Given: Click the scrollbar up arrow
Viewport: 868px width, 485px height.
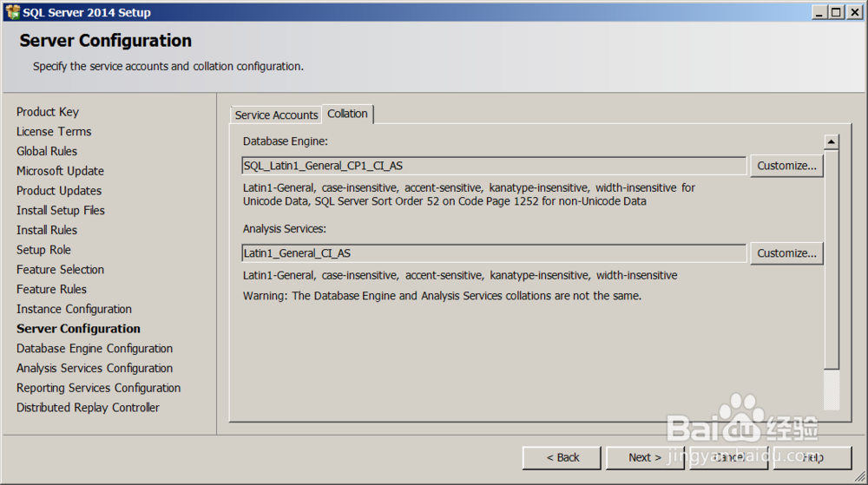Looking at the screenshot, I should (x=831, y=142).
